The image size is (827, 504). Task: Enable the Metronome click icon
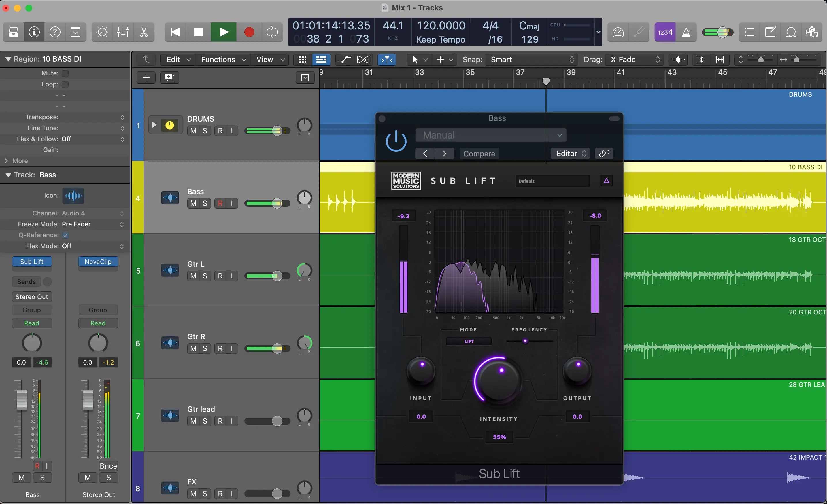[x=686, y=32]
